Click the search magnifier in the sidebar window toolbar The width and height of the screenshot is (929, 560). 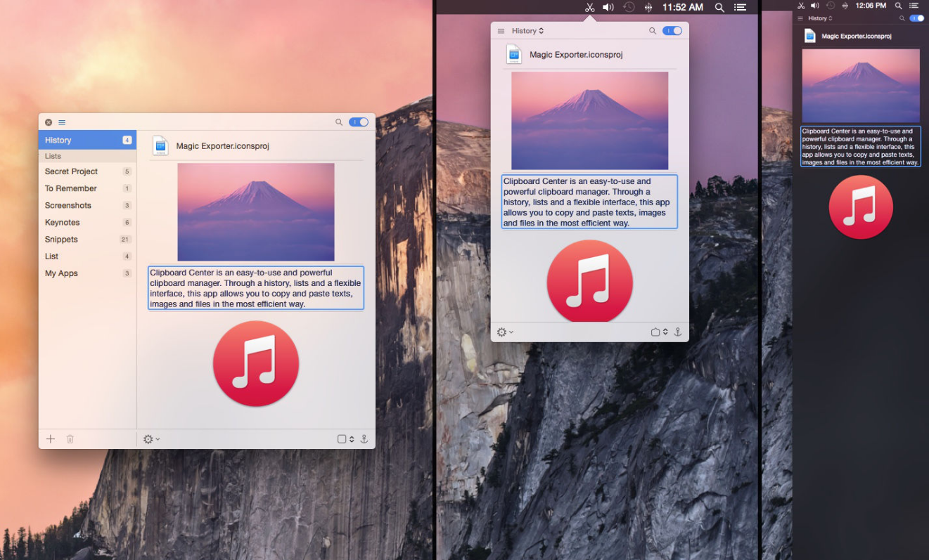(339, 122)
